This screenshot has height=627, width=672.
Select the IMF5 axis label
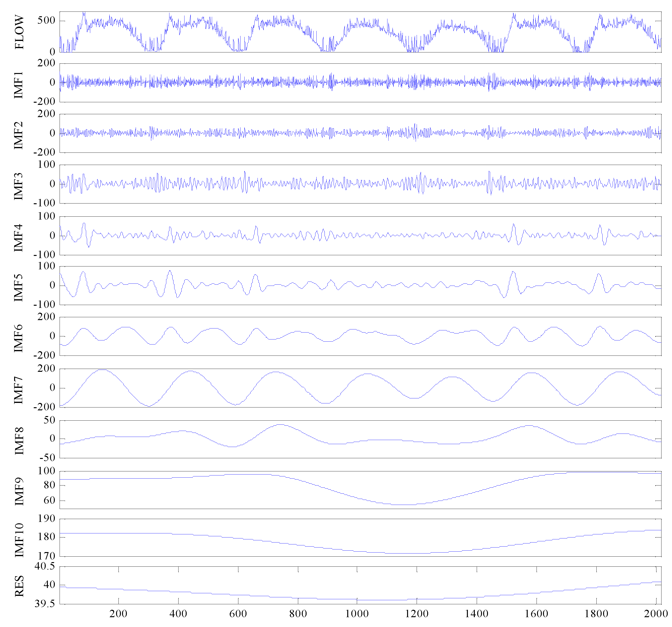[x=19, y=288]
